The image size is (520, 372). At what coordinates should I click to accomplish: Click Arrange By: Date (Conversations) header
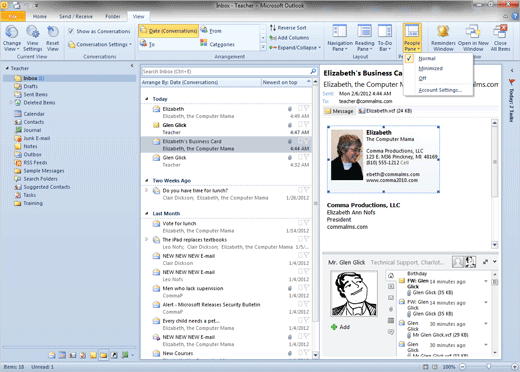click(201, 82)
